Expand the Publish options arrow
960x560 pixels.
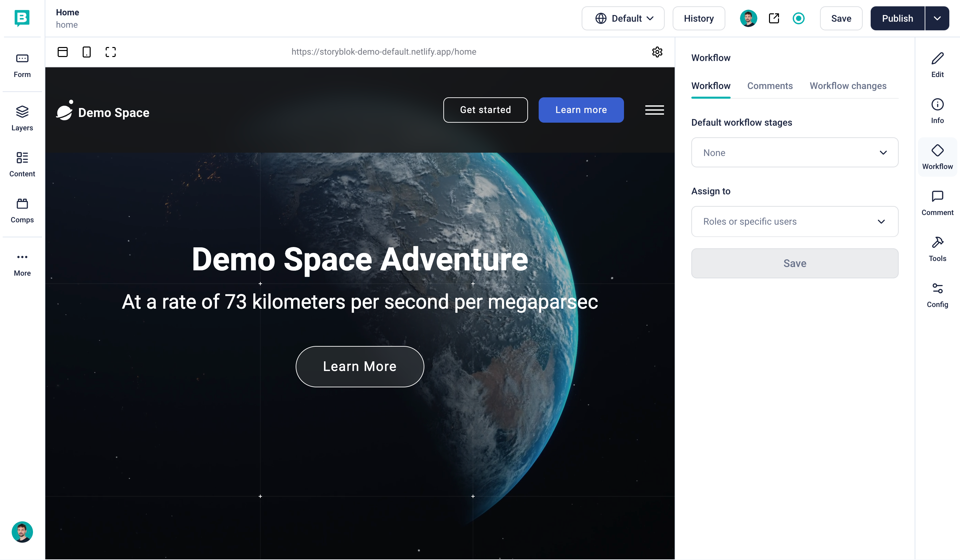pos(937,18)
